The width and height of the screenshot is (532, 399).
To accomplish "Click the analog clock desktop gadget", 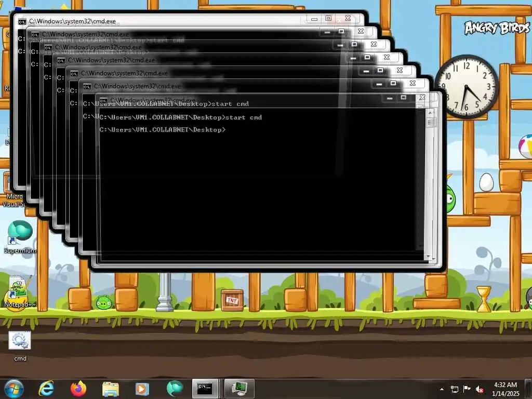I will point(467,87).
